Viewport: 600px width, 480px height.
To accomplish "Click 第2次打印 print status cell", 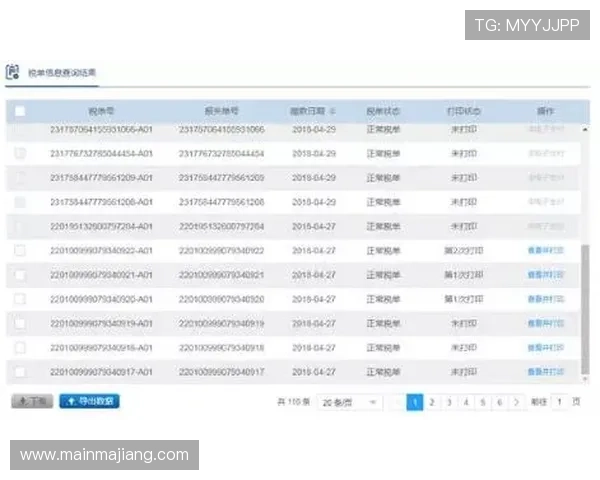I will (x=464, y=250).
